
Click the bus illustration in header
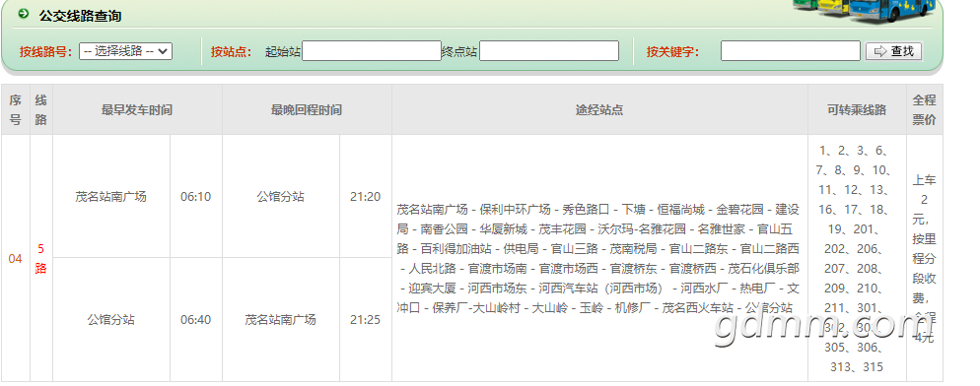pyautogui.click(x=866, y=11)
